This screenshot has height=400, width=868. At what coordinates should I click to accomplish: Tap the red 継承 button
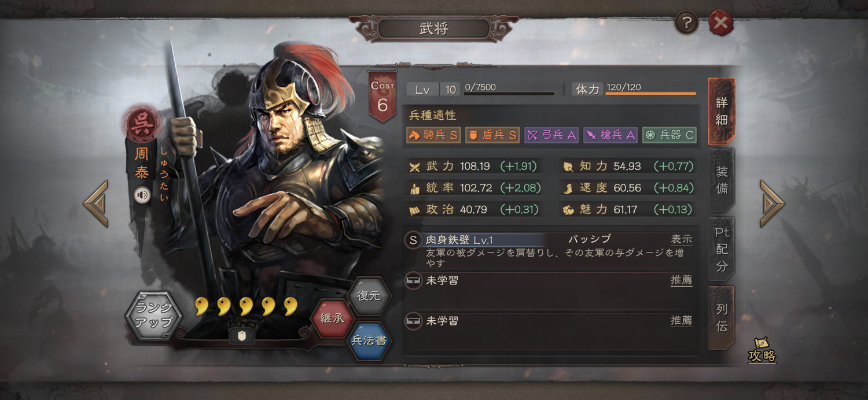click(332, 318)
